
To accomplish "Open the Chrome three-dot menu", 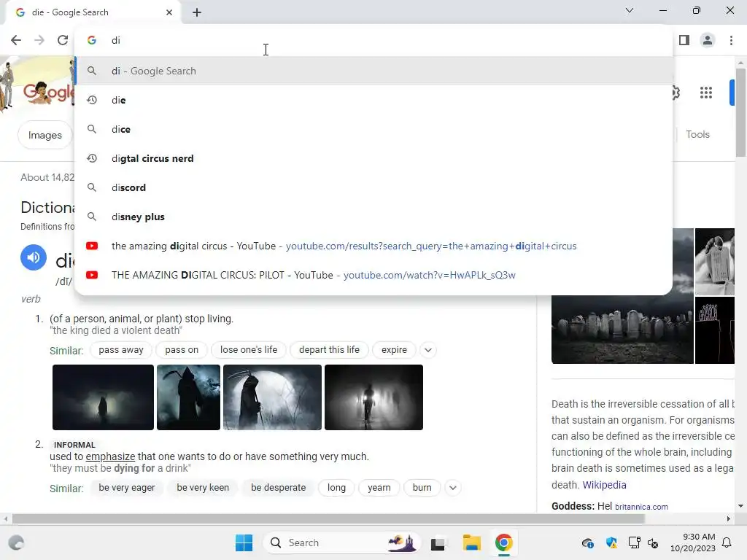I will (731, 40).
